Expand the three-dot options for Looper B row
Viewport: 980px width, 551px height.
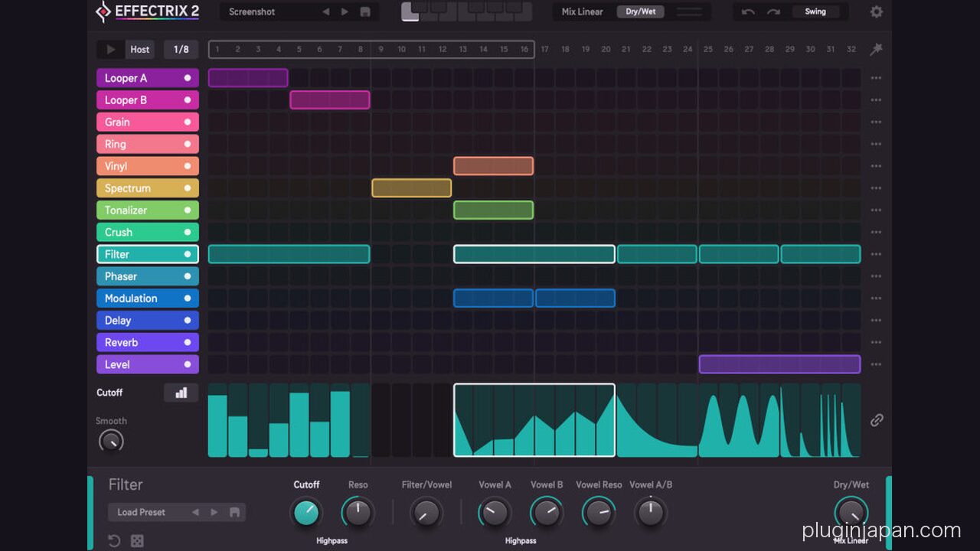(x=876, y=100)
